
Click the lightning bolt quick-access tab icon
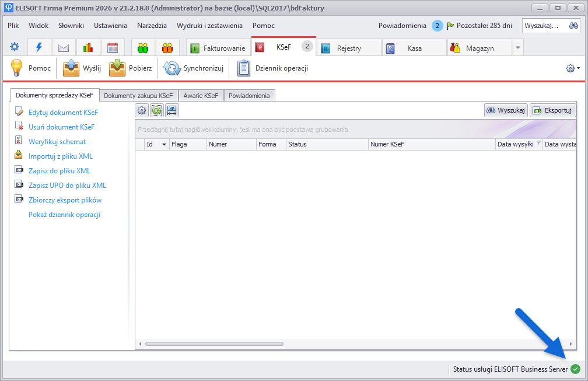(39, 48)
